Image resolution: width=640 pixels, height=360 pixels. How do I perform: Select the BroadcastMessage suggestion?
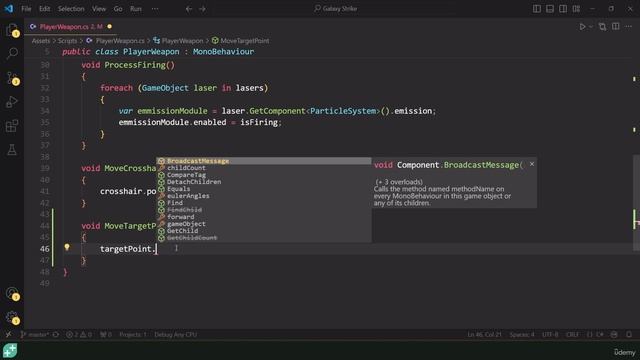(264, 161)
